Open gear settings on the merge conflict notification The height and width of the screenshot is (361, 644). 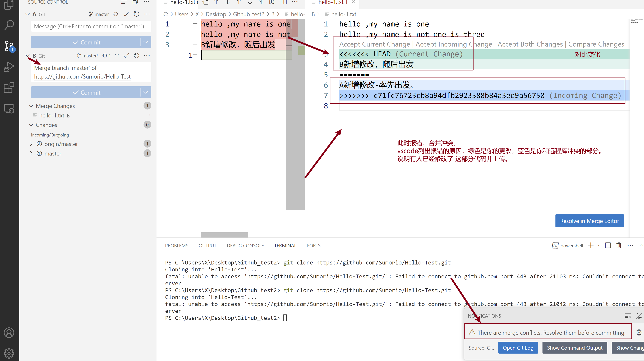pyautogui.click(x=639, y=332)
